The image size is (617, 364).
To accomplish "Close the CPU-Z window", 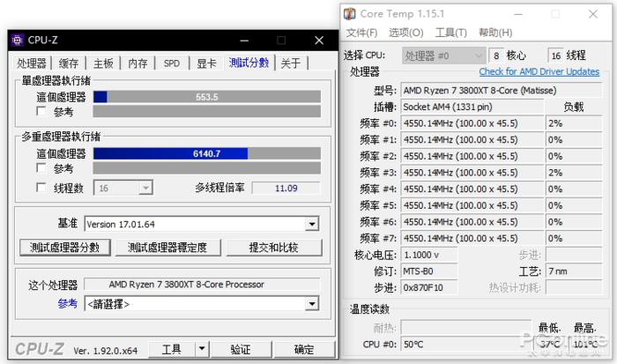I will coord(319,41).
